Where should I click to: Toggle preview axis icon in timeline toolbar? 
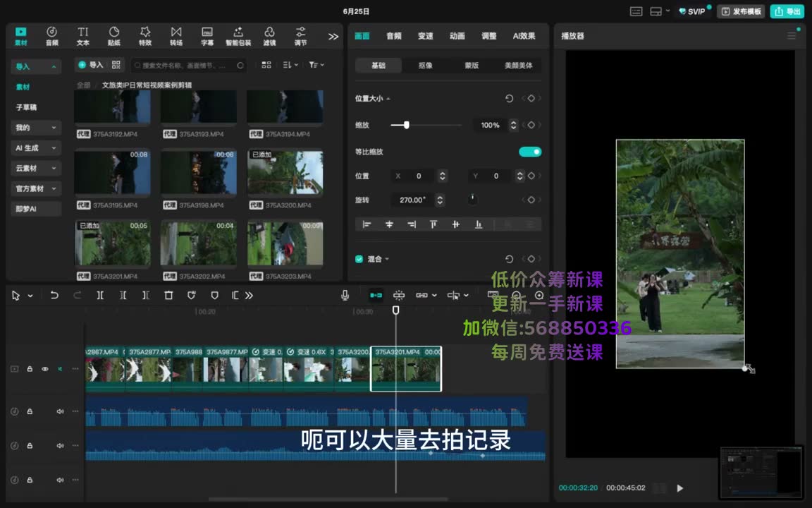click(x=454, y=295)
